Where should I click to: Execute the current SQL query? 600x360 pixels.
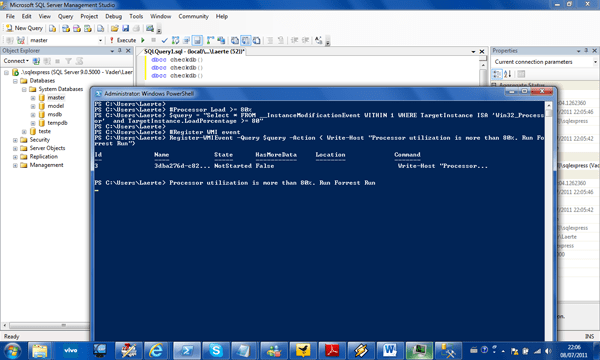[x=123, y=40]
